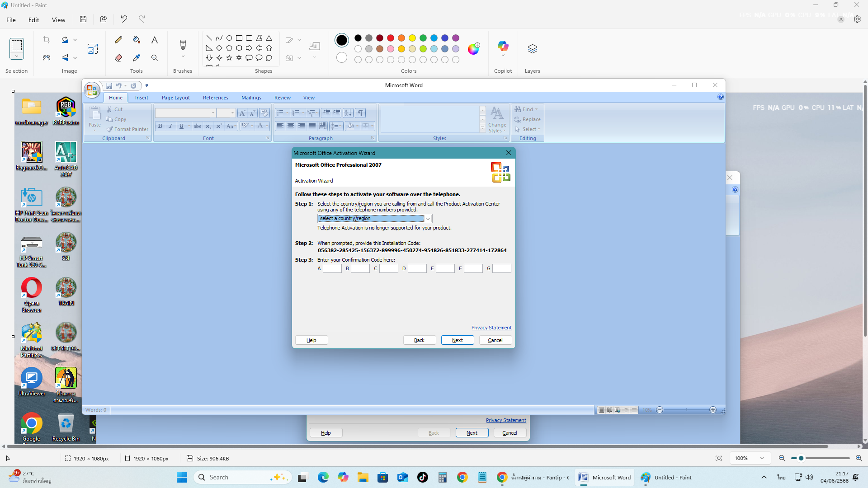Click Bold in the Word ribbon
The image size is (868, 488).
pyautogui.click(x=160, y=126)
